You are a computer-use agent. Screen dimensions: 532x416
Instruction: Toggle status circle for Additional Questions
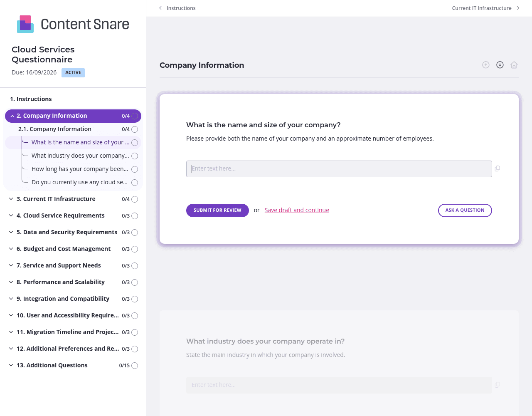coord(135,366)
